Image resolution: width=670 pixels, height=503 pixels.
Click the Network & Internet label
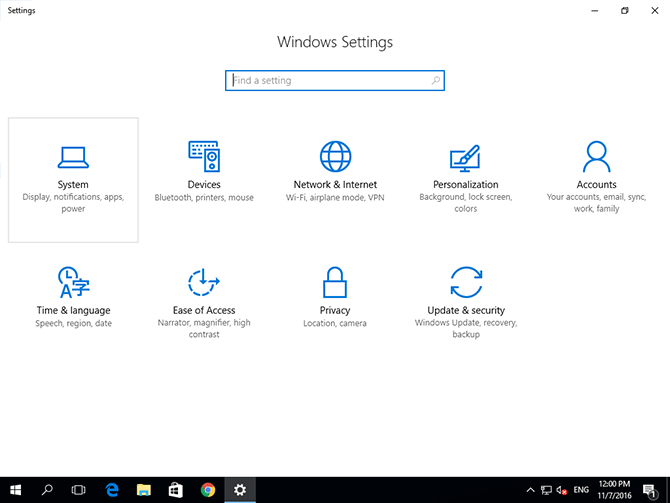tap(335, 185)
